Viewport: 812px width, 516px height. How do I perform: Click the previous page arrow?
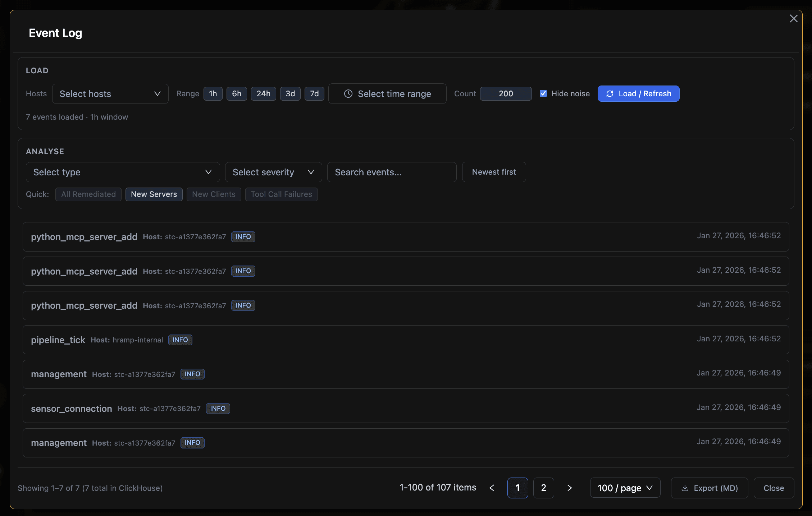click(492, 488)
